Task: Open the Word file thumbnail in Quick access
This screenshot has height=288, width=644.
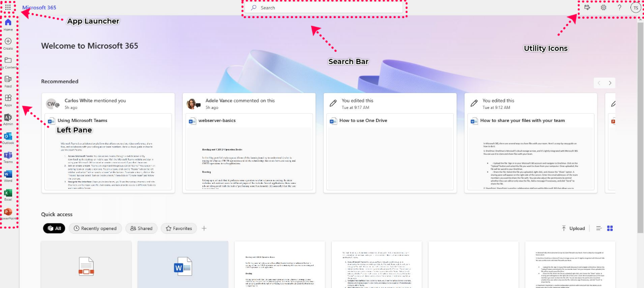Action: (183, 265)
